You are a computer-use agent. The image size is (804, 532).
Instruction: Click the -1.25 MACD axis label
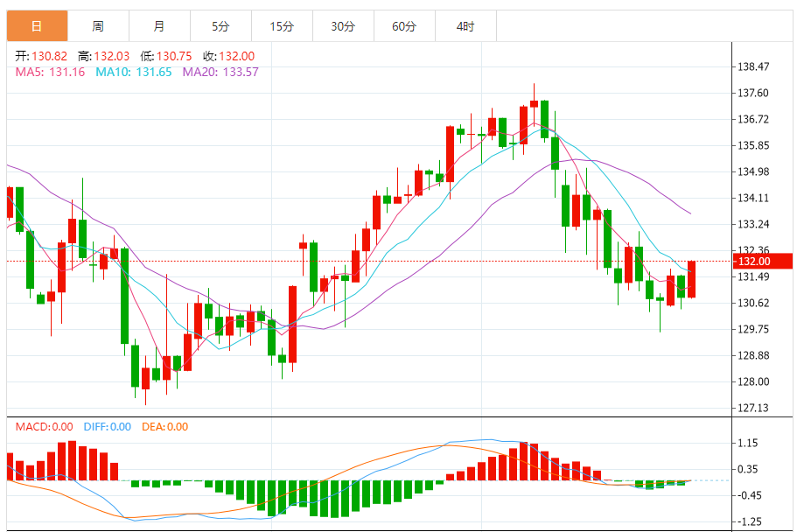(x=749, y=521)
